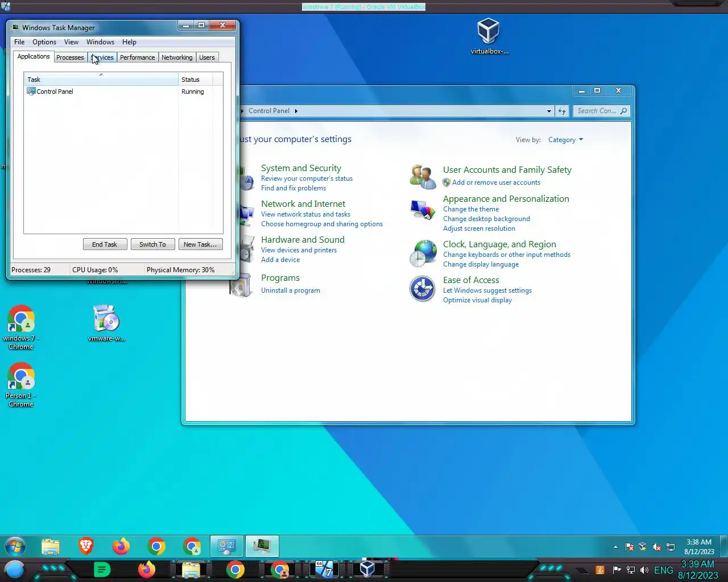Refresh the Control Panel address bar

(562, 111)
